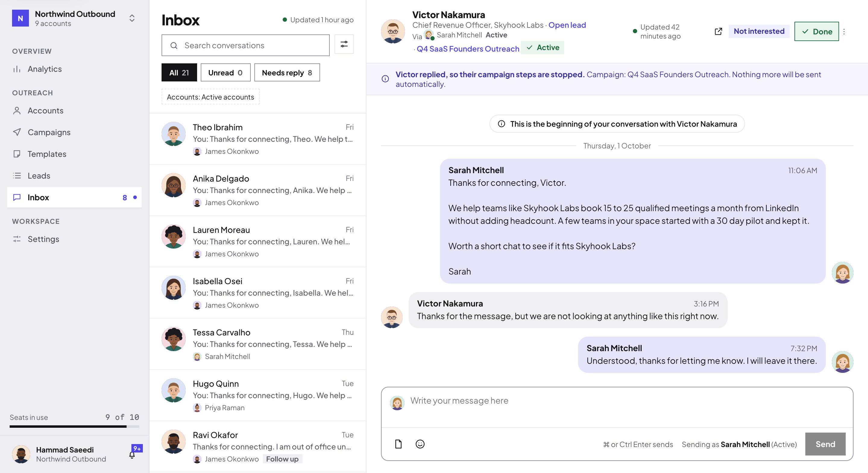The width and height of the screenshot is (868, 473).
Task: Open the Open lead link
Action: (567, 25)
